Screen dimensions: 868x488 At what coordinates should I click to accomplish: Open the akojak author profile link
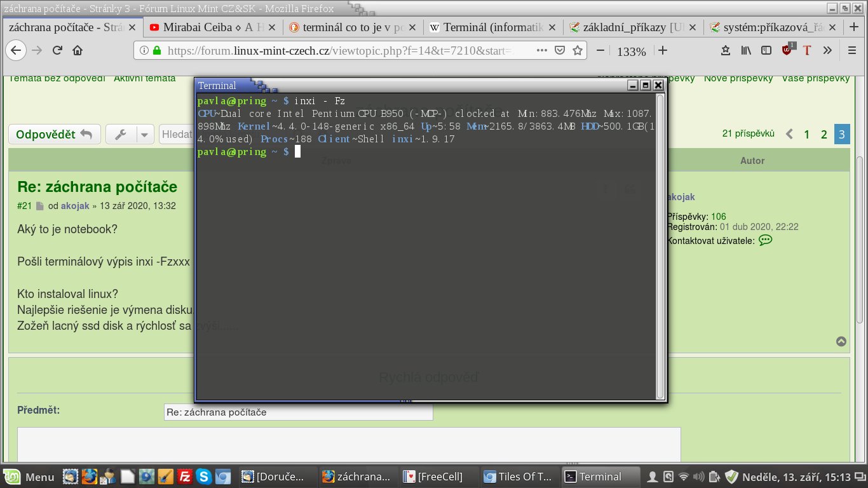(x=681, y=198)
